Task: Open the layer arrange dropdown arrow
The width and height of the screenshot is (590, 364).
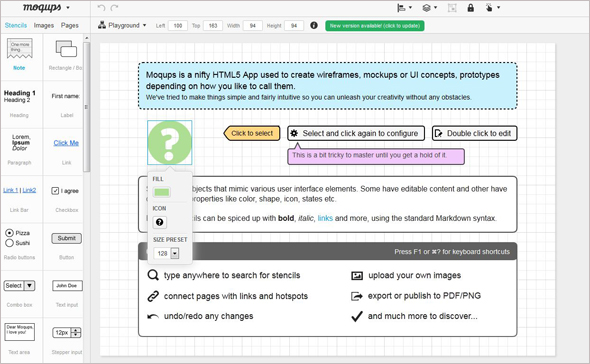Action: point(435,8)
